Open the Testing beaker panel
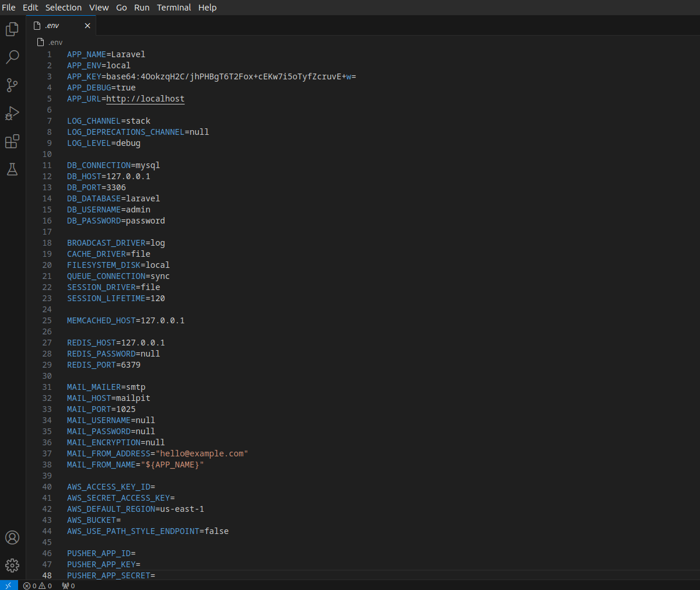700x590 pixels. 12,169
